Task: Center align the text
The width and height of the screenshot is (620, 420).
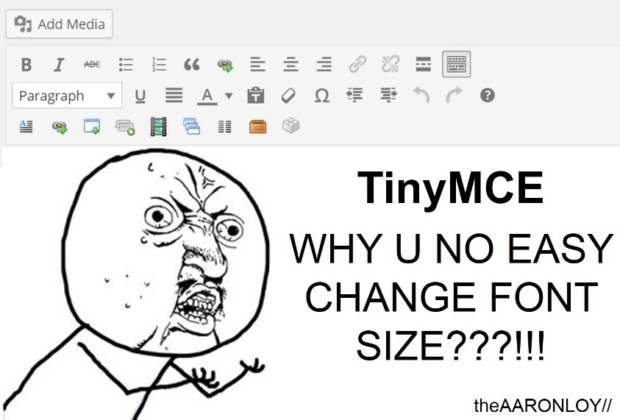Action: (291, 65)
